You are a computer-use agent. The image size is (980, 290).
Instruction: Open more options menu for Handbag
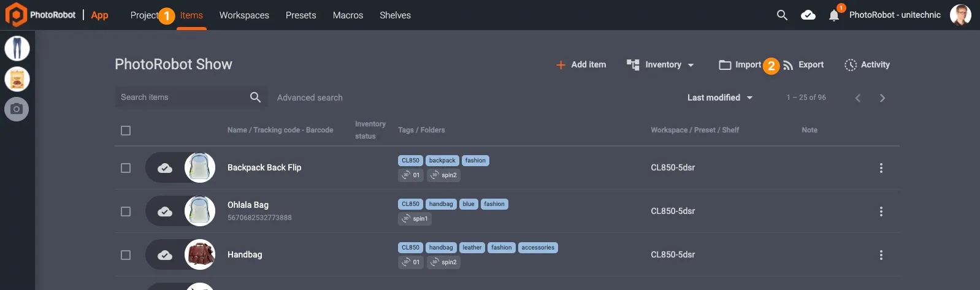click(881, 255)
